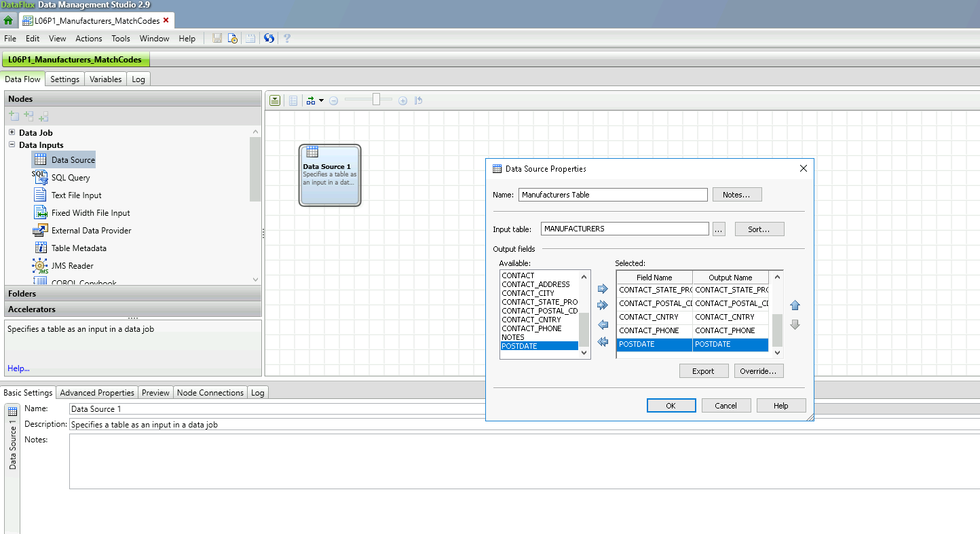Open help using the question mark toolbar icon
980x534 pixels.
(286, 38)
